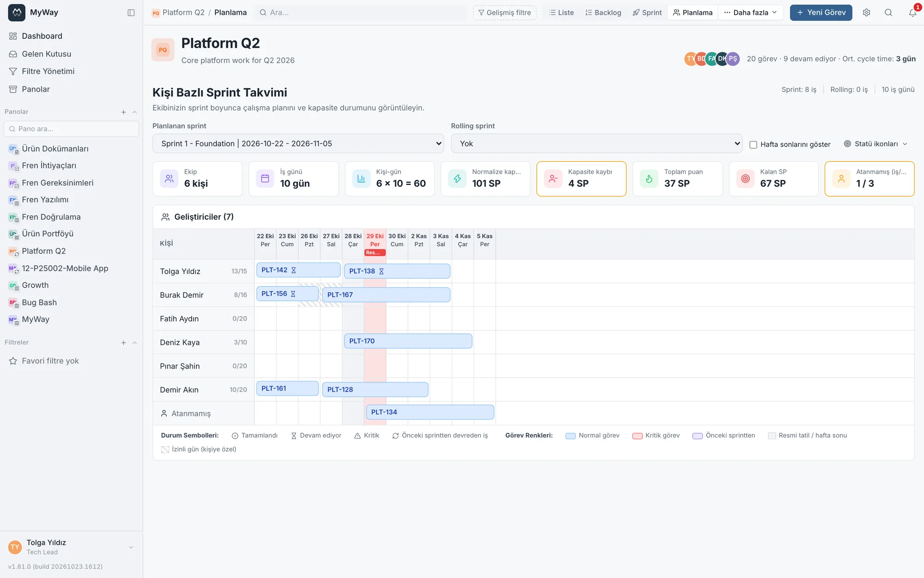Open the Rolling sprint dropdown
Viewport: 924px width, 578px height.
coord(596,143)
